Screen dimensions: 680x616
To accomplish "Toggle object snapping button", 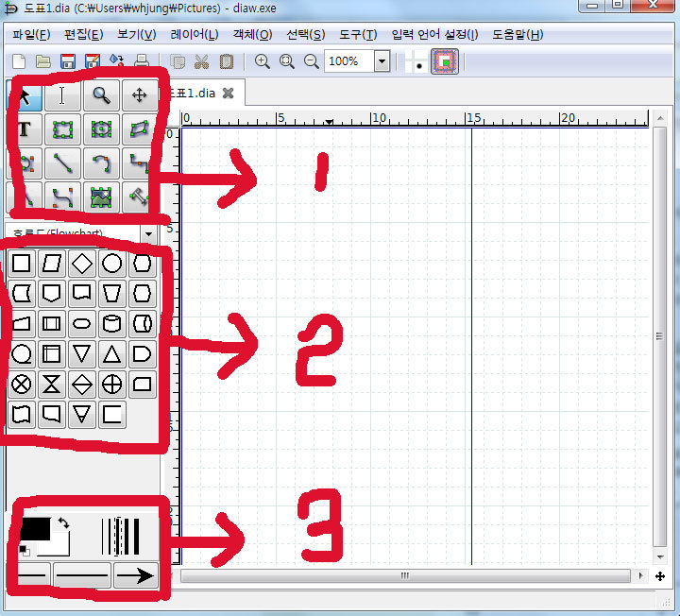I will [x=445, y=61].
